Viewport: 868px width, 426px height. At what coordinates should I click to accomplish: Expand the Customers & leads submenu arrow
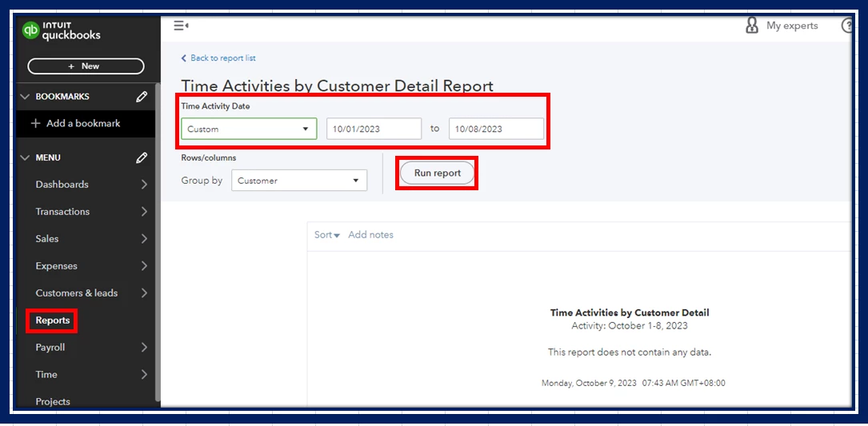[144, 293]
